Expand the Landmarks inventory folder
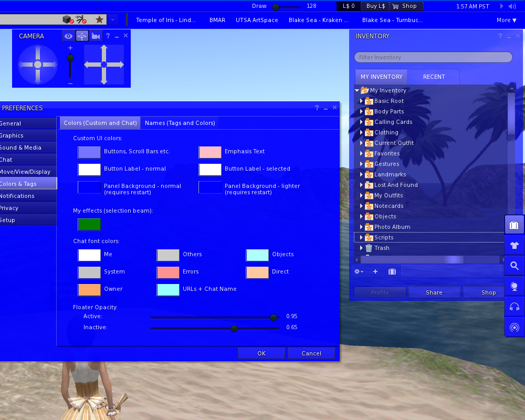This screenshot has width=525, height=420. [x=361, y=174]
